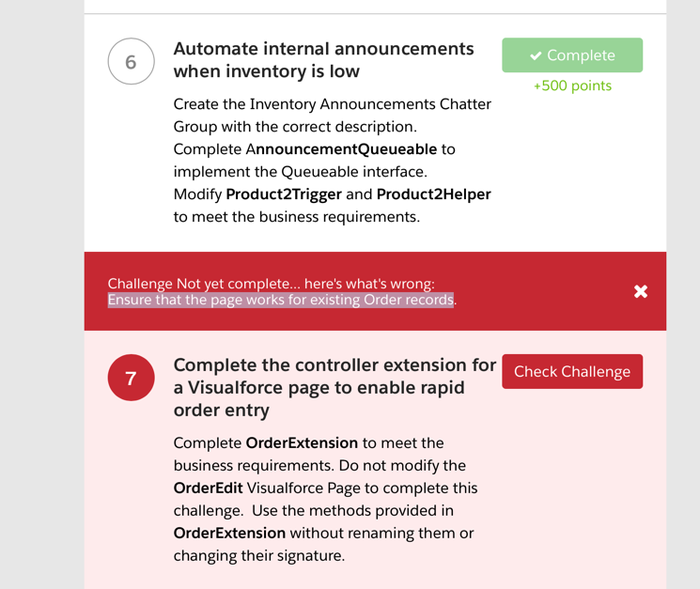Image resolution: width=700 pixels, height=589 pixels.
Task: Select the step 6 number circle
Action: pos(131,62)
